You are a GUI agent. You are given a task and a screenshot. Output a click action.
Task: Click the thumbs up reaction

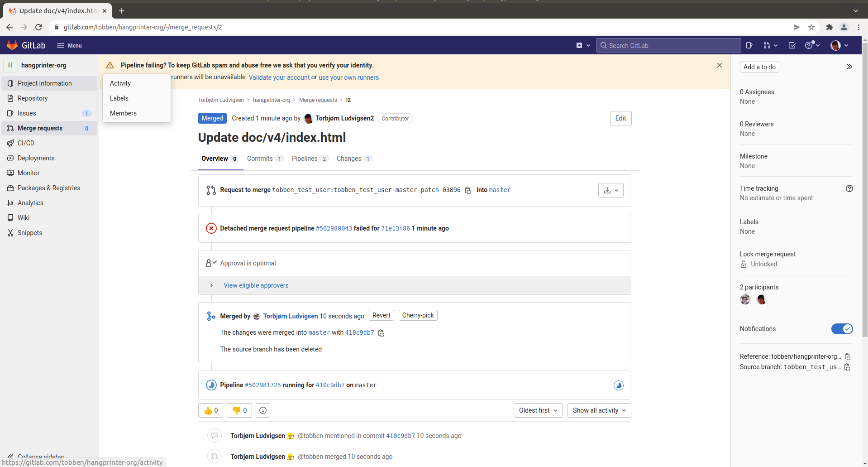211,410
